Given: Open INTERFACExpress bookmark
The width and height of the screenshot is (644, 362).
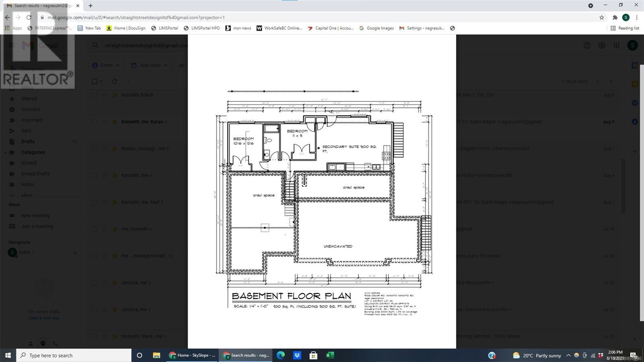Looking at the screenshot, I should point(50,28).
